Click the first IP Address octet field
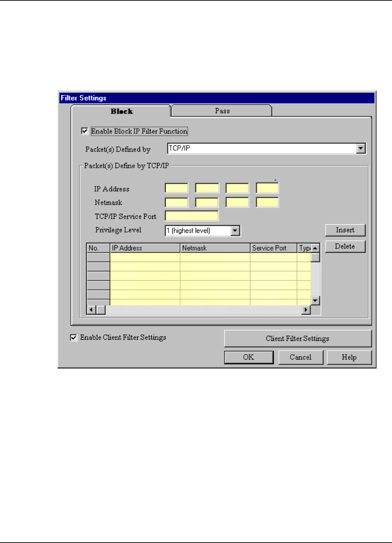392x543 pixels. pyautogui.click(x=177, y=189)
